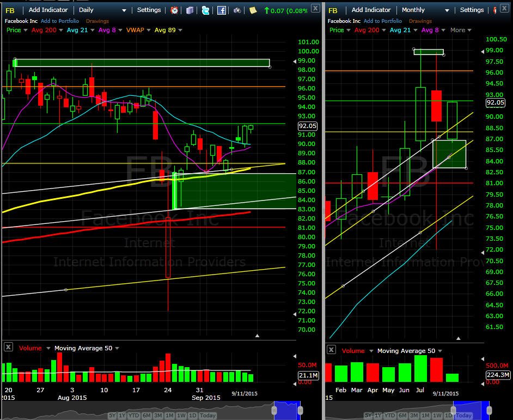Click the up triangle marker under daily chart
The height and width of the screenshot is (420, 513).
257,336
